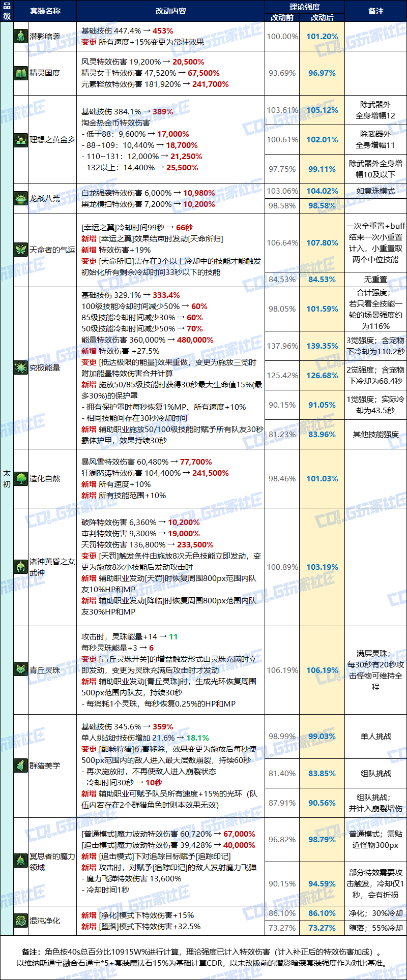Click the 104.02% after-change value
407x980 pixels.
[322, 191]
